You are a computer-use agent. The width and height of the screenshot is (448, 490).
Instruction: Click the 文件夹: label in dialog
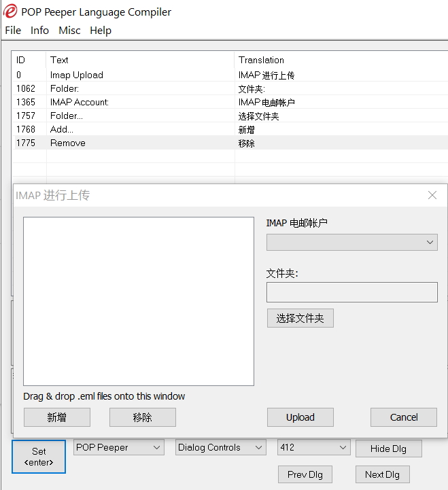(x=282, y=273)
